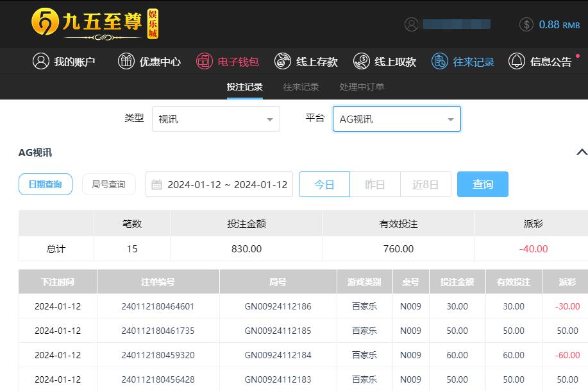Click round number GN00924112186
This screenshot has width=588, height=391.
click(x=278, y=306)
